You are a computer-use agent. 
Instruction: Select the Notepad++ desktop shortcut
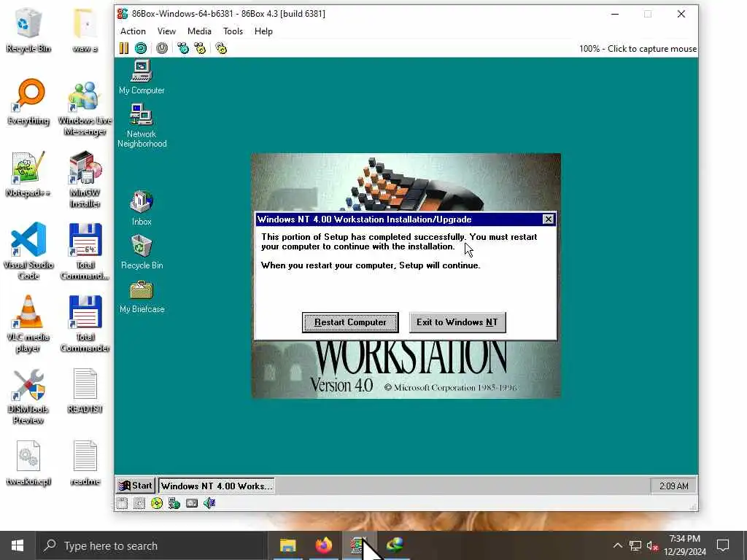point(28,174)
